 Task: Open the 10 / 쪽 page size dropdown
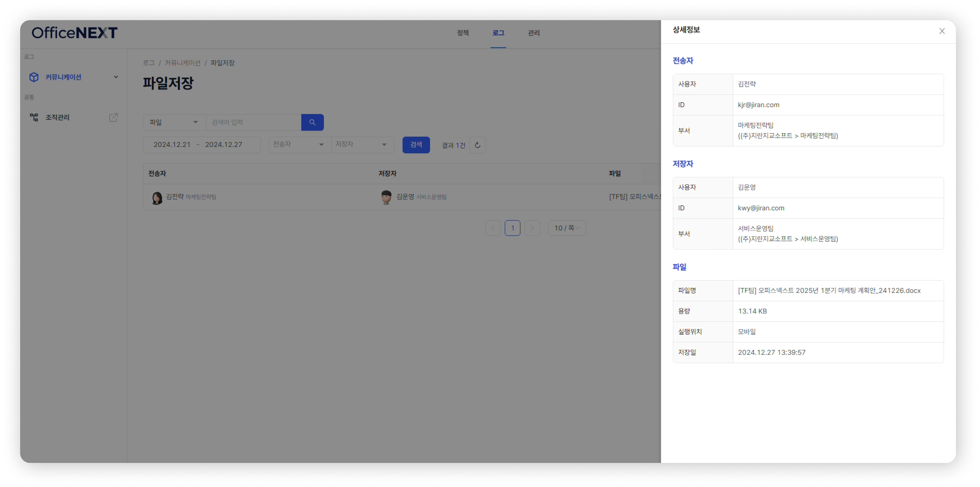point(566,228)
